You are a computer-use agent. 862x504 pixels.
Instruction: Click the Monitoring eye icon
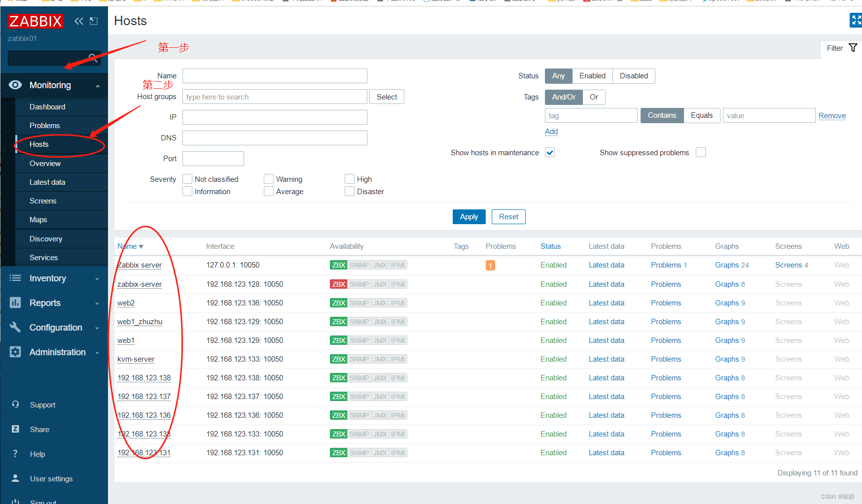click(15, 85)
